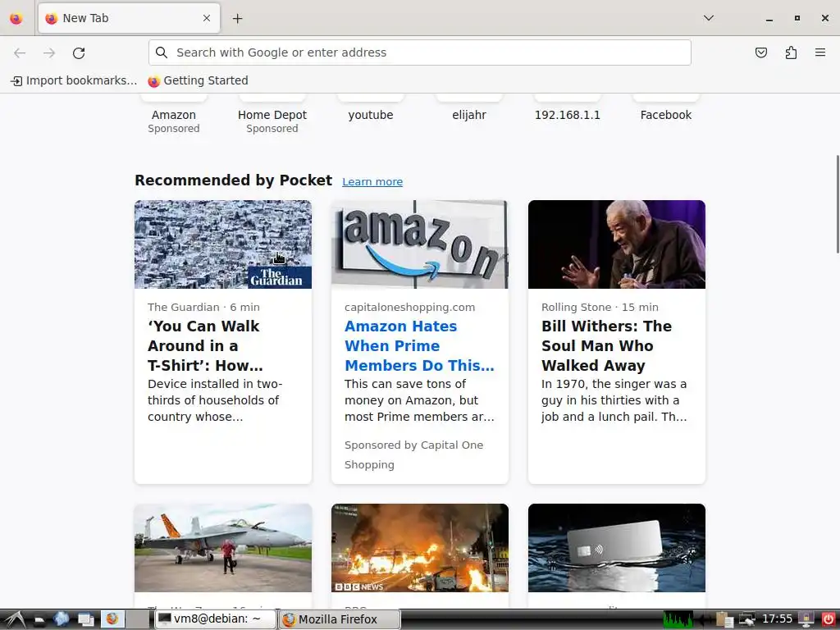Open The Guardian snowy city thumbnail

click(223, 244)
